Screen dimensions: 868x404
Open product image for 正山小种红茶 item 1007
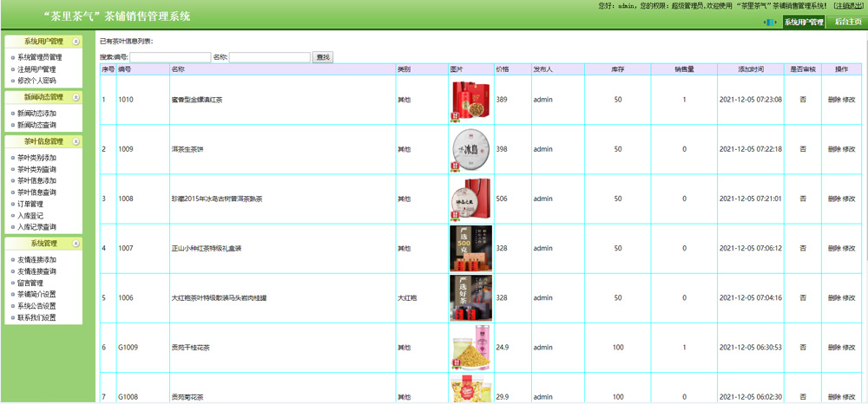470,248
